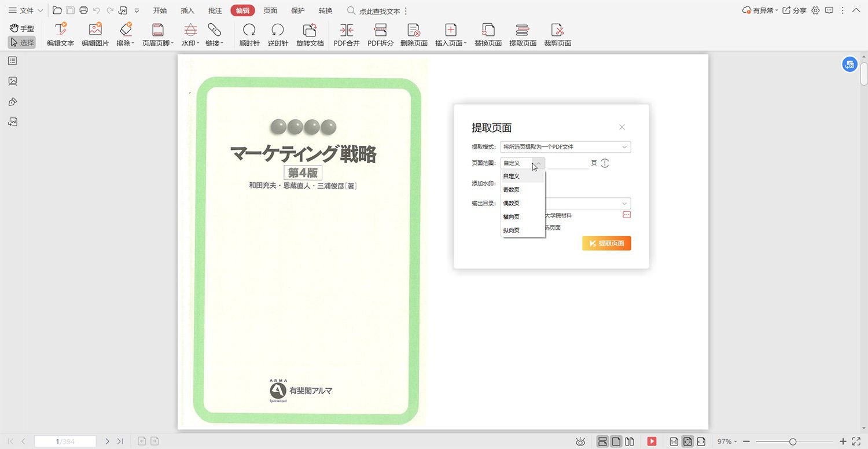Image resolution: width=868 pixels, height=449 pixels.
Task: Toggle eye protection mode icon
Action: click(580, 441)
